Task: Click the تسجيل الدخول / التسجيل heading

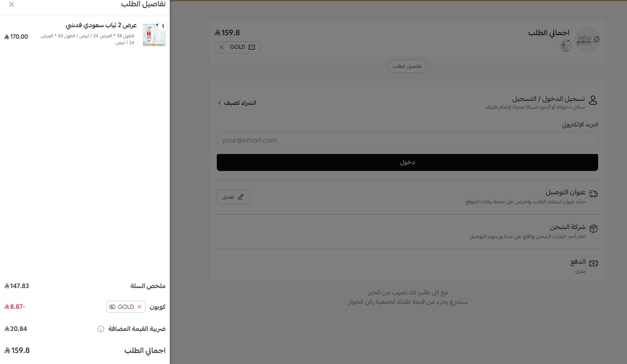Action: click(548, 99)
